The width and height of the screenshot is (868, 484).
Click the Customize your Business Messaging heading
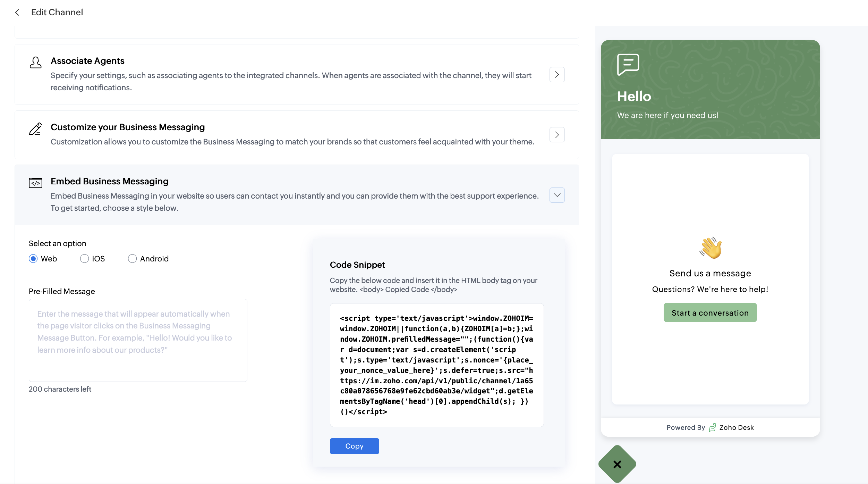click(128, 127)
